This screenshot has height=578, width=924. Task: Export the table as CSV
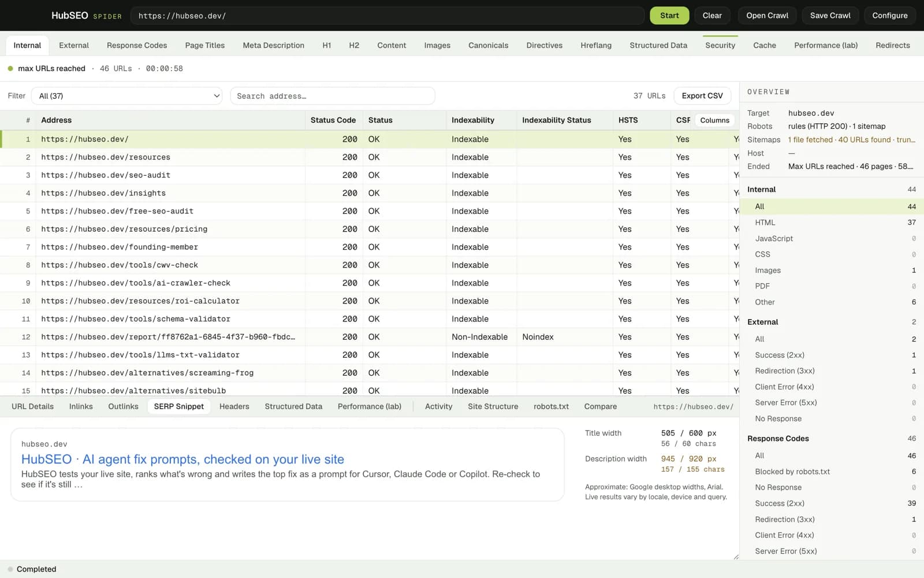(x=702, y=96)
